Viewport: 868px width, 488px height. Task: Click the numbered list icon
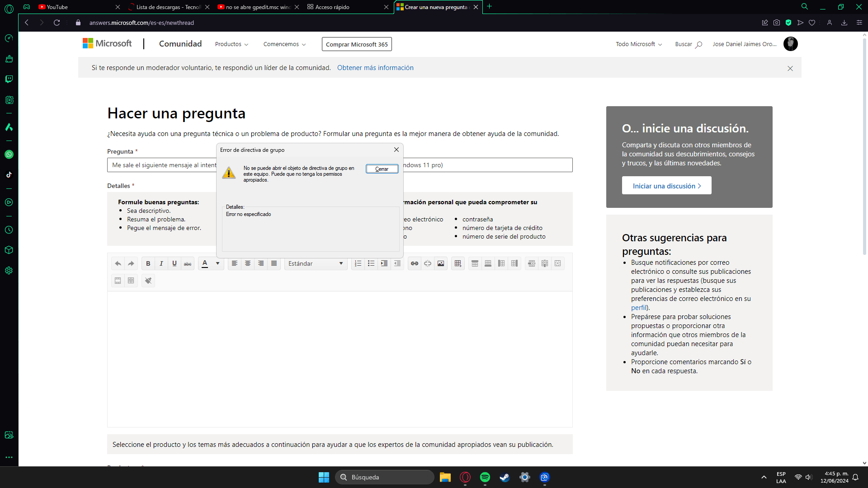(x=358, y=263)
